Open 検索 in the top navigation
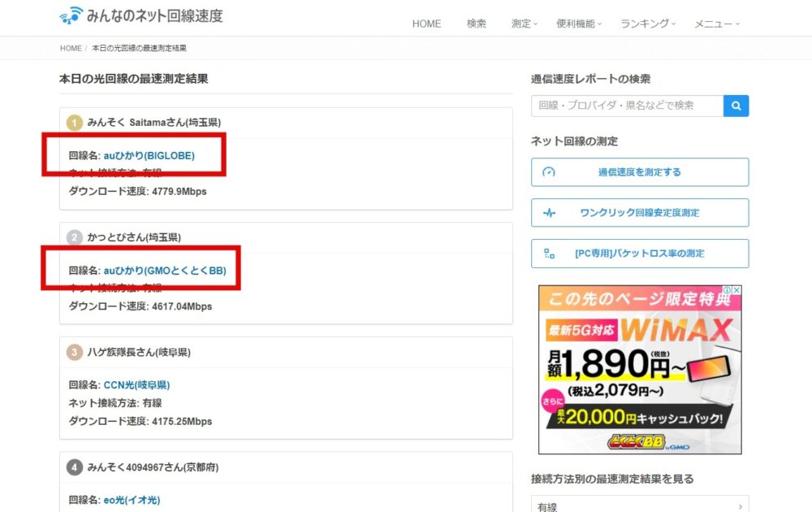The width and height of the screenshot is (812, 512). tap(477, 24)
